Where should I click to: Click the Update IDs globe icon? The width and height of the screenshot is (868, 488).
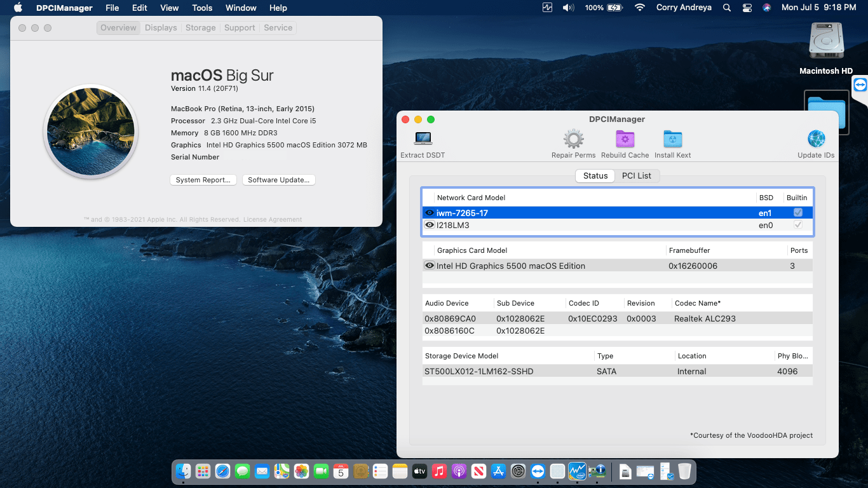pos(816,139)
